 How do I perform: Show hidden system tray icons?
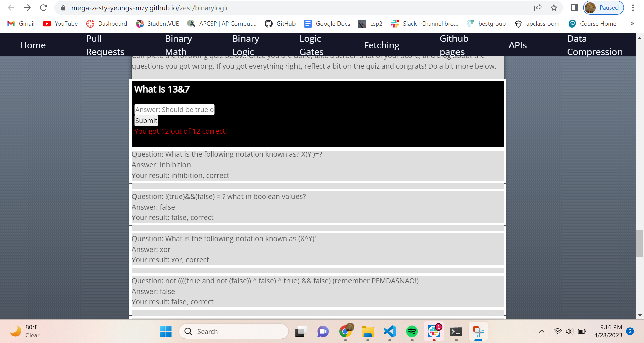click(541, 331)
